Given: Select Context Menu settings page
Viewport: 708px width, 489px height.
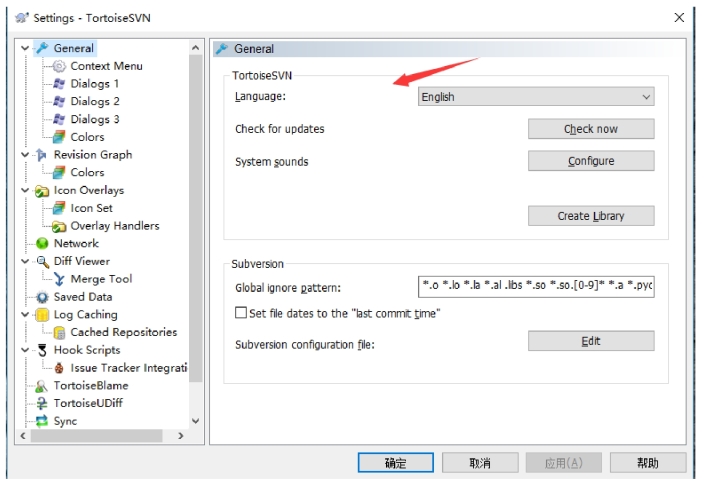Looking at the screenshot, I should coord(106,66).
